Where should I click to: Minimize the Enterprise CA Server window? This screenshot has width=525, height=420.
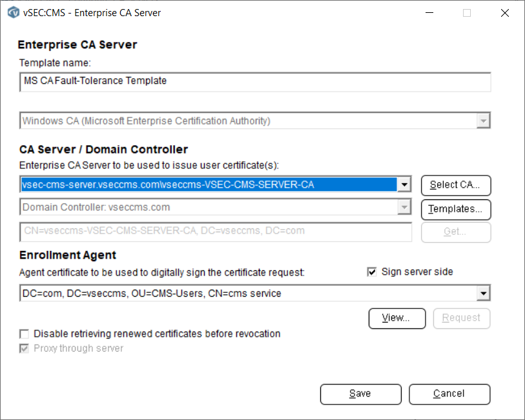pyautogui.click(x=429, y=12)
